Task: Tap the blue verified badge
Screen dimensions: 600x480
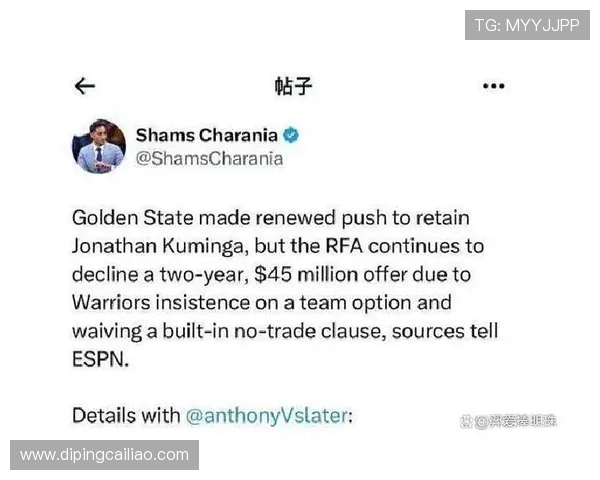Action: tap(291, 135)
